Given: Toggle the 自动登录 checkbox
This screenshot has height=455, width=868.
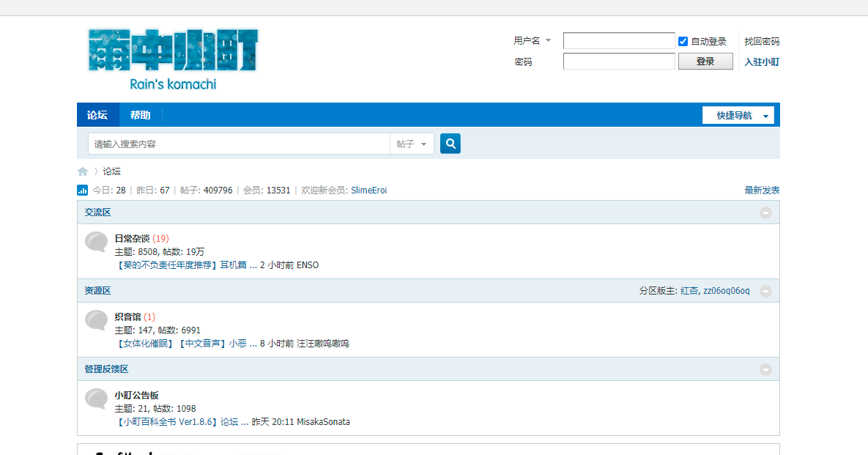Looking at the screenshot, I should [683, 42].
